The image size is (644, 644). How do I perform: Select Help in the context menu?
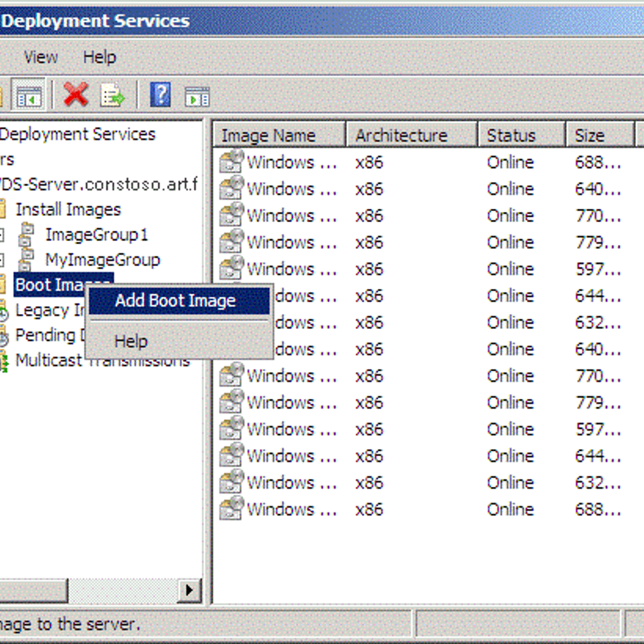131,341
